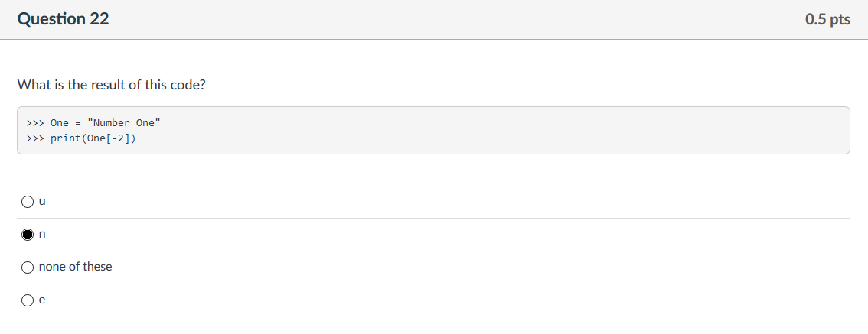Image resolution: width=868 pixels, height=334 pixels.
Task: Click "What is the result of this code?" text
Action: tap(111, 85)
